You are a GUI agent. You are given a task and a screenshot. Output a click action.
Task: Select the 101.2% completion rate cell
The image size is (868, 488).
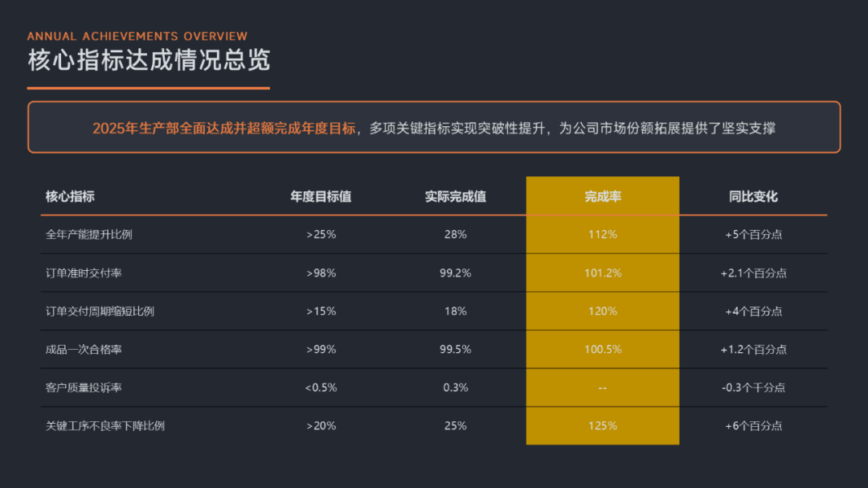602,273
